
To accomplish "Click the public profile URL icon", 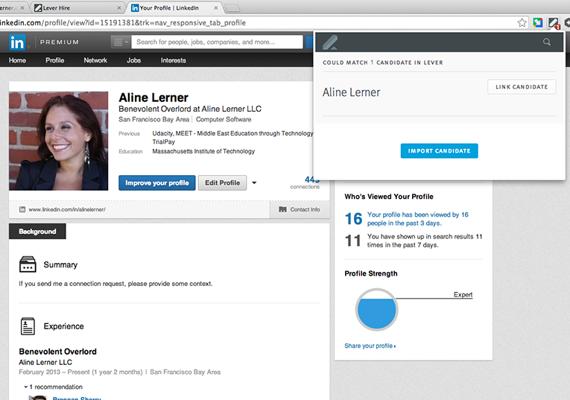I will [22, 209].
